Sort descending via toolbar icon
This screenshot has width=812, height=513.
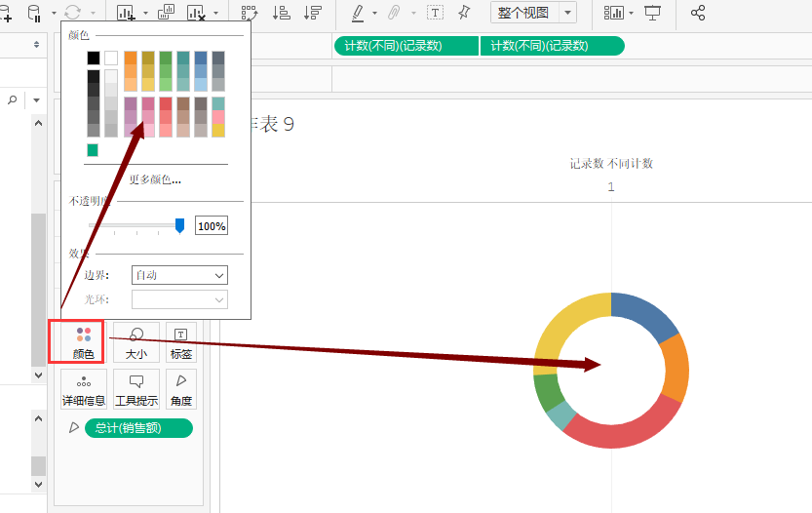(x=312, y=13)
